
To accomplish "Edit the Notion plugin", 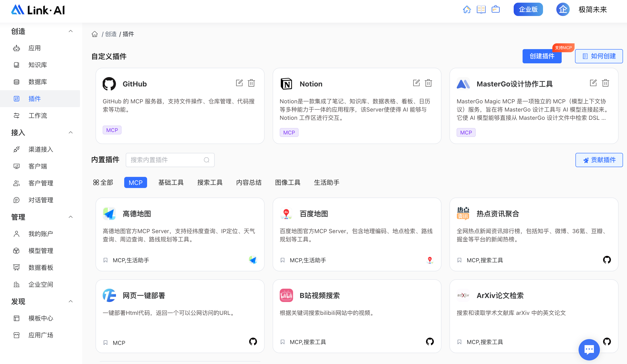I will pos(416,83).
